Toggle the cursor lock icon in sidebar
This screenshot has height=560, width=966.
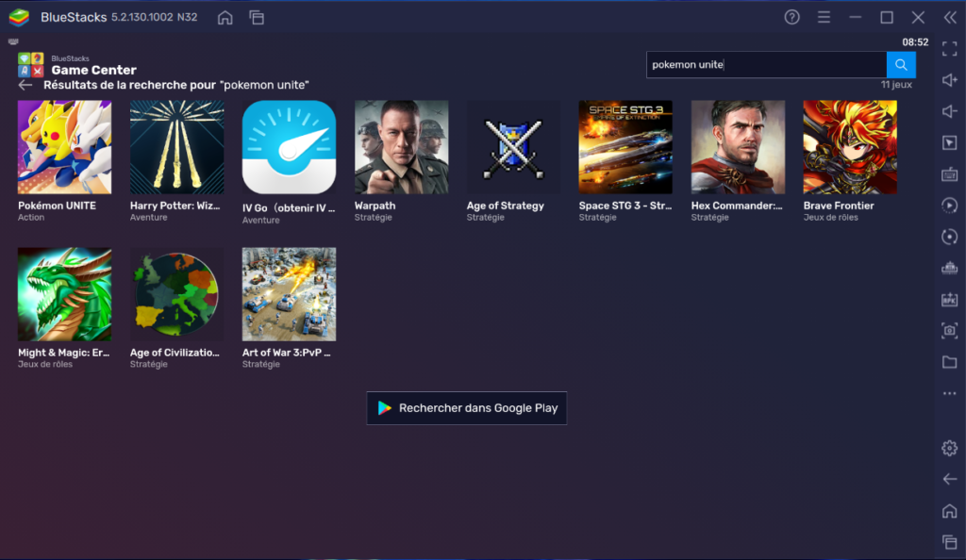(949, 142)
